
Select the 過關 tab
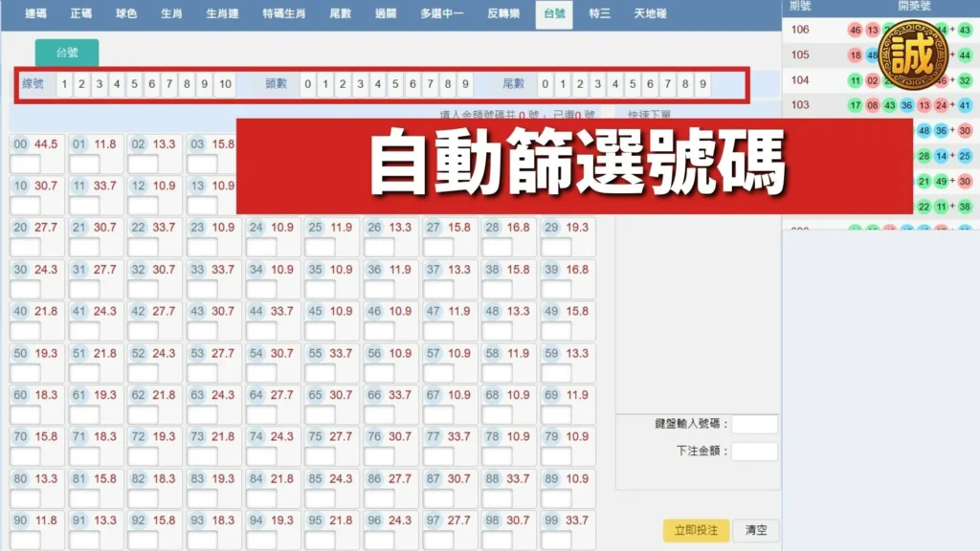coord(386,13)
